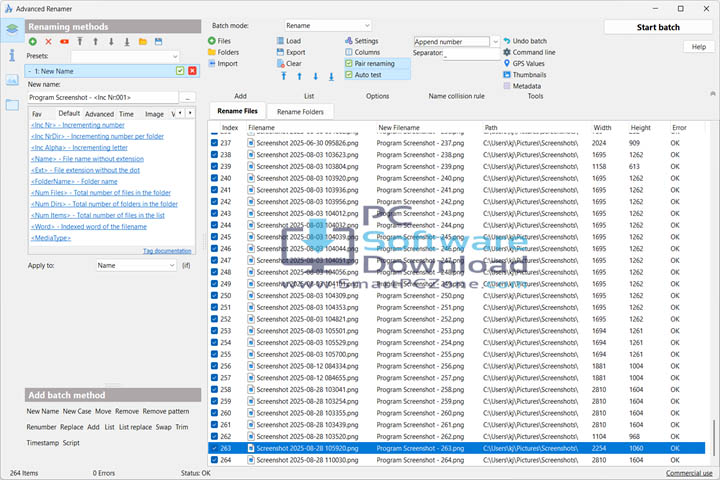Image resolution: width=720 pixels, height=480 pixels.
Task: Move list item down with blue arrow
Action: click(x=315, y=76)
